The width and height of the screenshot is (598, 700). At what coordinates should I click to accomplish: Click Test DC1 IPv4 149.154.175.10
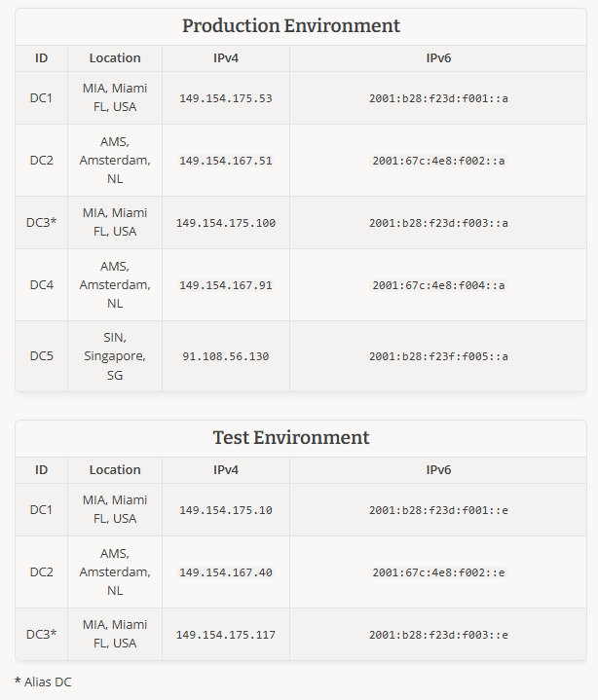(x=226, y=510)
